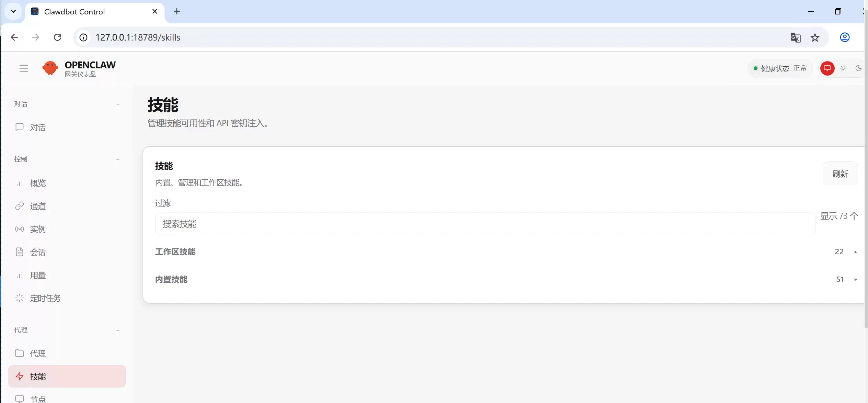Click the OpenClaw lobster logo
Image resolution: width=868 pixels, height=403 pixels.
[x=50, y=68]
